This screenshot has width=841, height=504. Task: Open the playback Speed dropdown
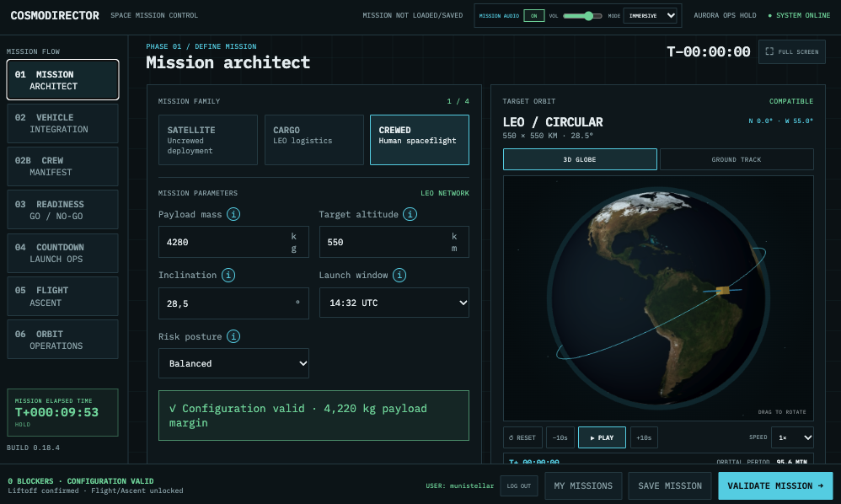792,437
